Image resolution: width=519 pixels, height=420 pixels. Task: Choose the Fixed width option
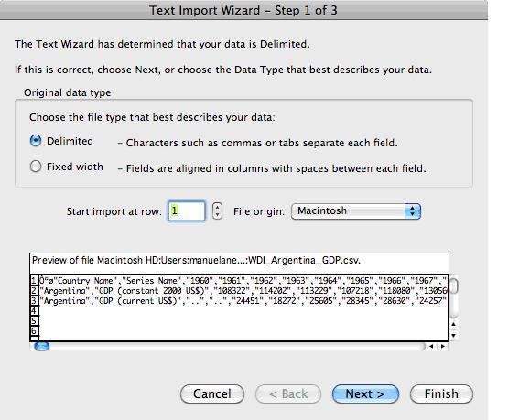coord(36,167)
